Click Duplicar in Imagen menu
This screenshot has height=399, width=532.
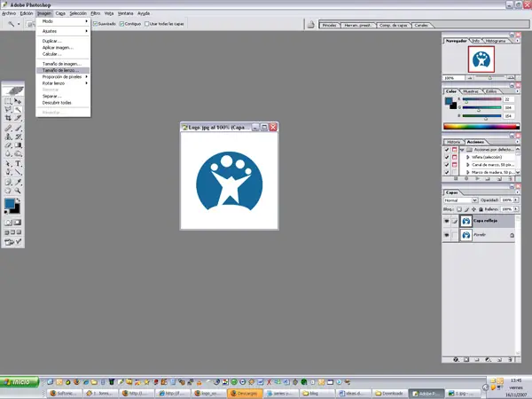(63, 41)
